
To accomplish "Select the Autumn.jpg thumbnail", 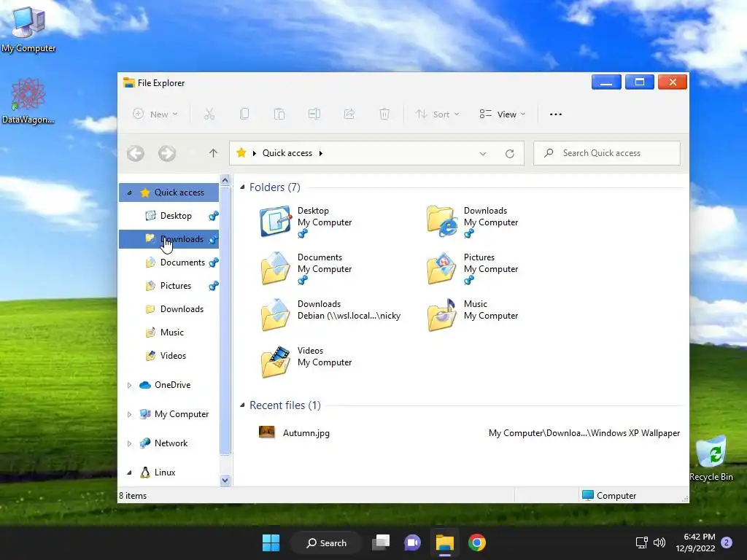I will (x=267, y=432).
